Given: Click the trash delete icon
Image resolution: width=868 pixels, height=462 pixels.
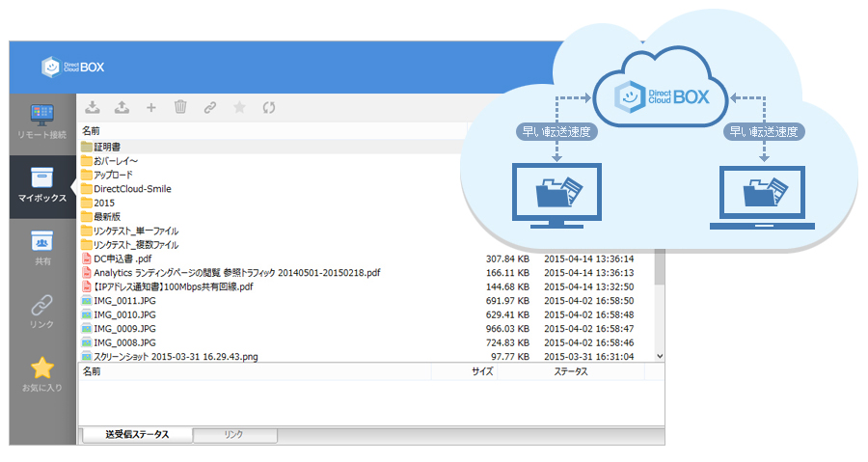Looking at the screenshot, I should (x=180, y=107).
